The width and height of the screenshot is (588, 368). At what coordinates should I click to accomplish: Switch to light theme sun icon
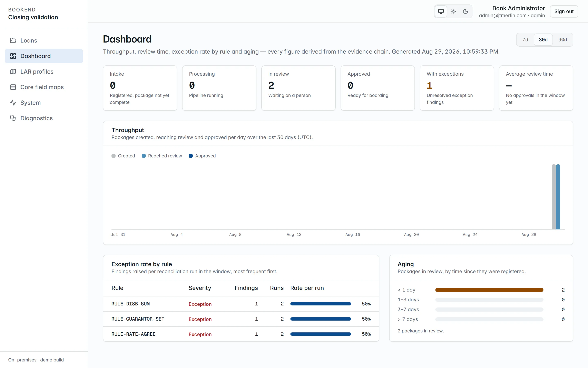pos(453,11)
